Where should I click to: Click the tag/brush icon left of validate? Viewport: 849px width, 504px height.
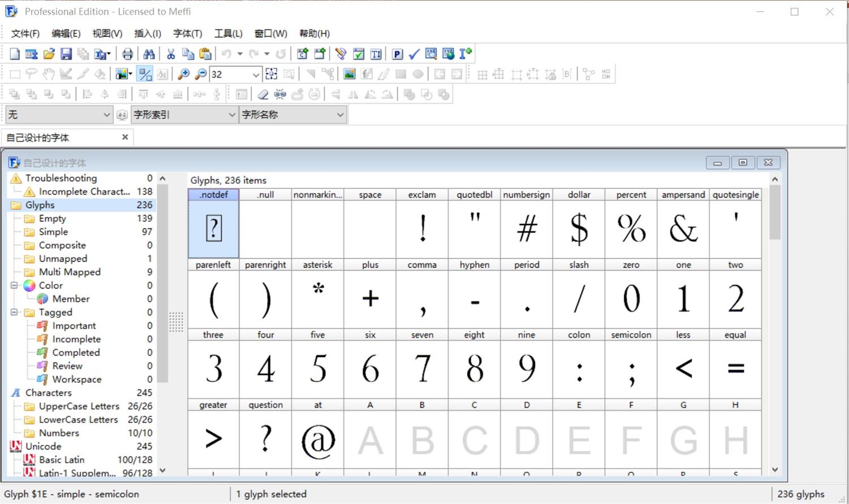(341, 54)
